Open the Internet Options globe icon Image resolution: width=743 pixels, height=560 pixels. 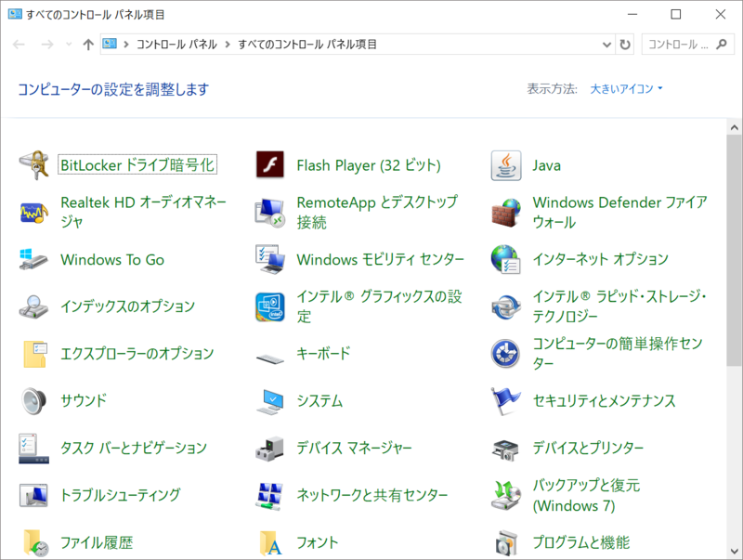click(506, 259)
